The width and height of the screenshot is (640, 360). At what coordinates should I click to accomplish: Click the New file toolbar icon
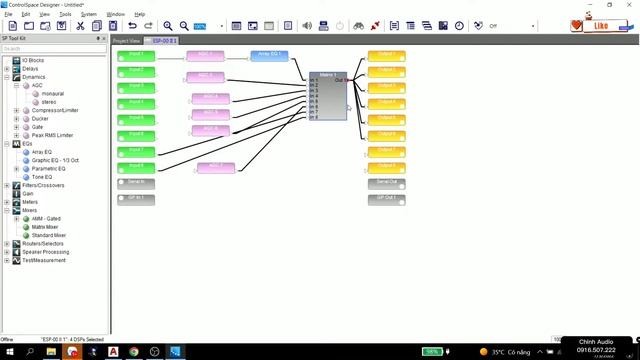tap(13, 26)
